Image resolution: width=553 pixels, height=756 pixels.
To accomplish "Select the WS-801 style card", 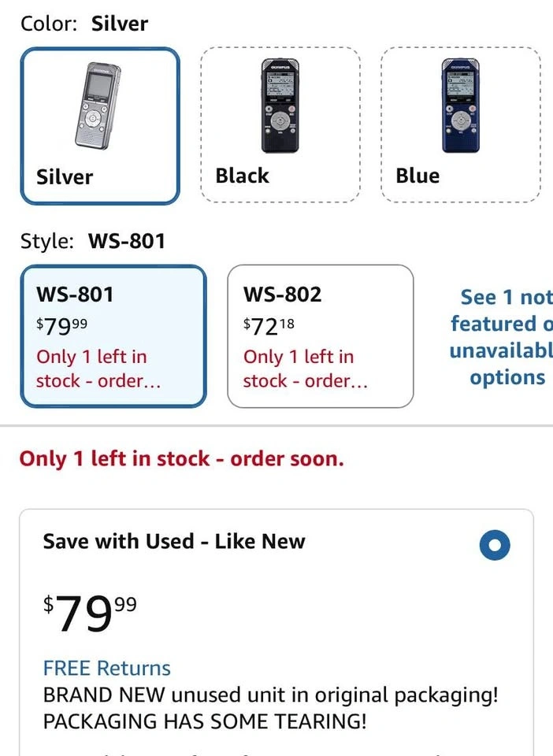I will (113, 336).
